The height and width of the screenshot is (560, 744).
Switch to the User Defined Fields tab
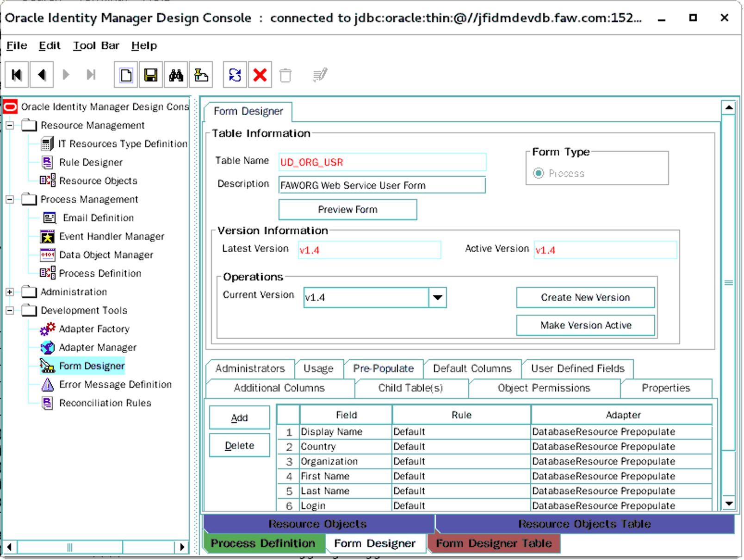coord(577,369)
